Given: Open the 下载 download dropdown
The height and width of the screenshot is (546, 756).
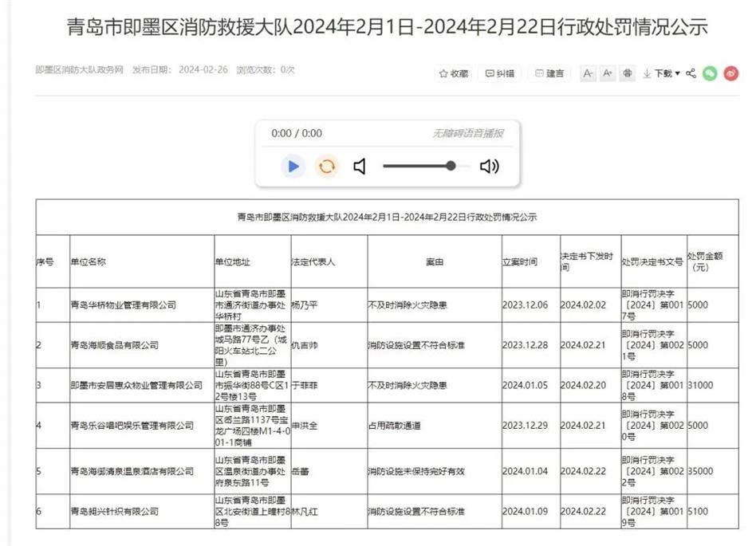Looking at the screenshot, I should pyautogui.click(x=662, y=73).
